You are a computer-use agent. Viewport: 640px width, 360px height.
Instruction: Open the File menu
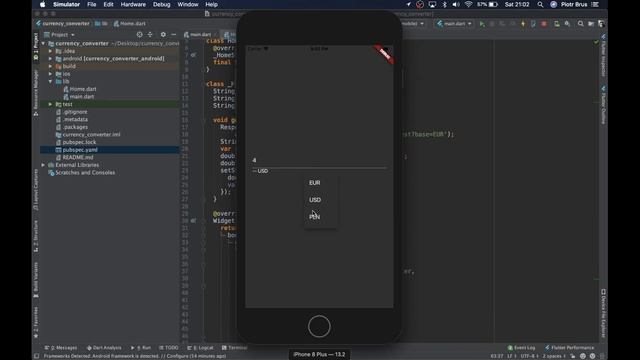(x=92, y=4)
